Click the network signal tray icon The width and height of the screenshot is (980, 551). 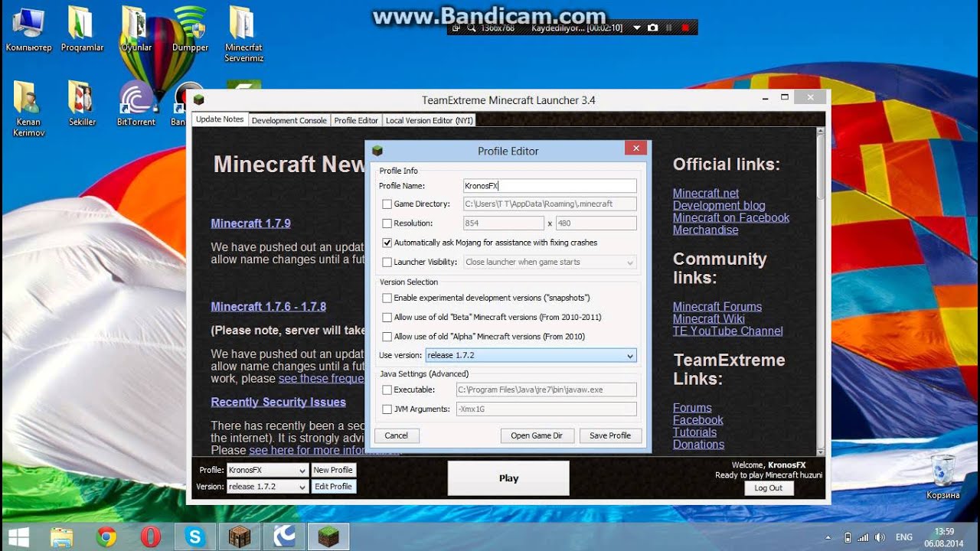click(864, 537)
